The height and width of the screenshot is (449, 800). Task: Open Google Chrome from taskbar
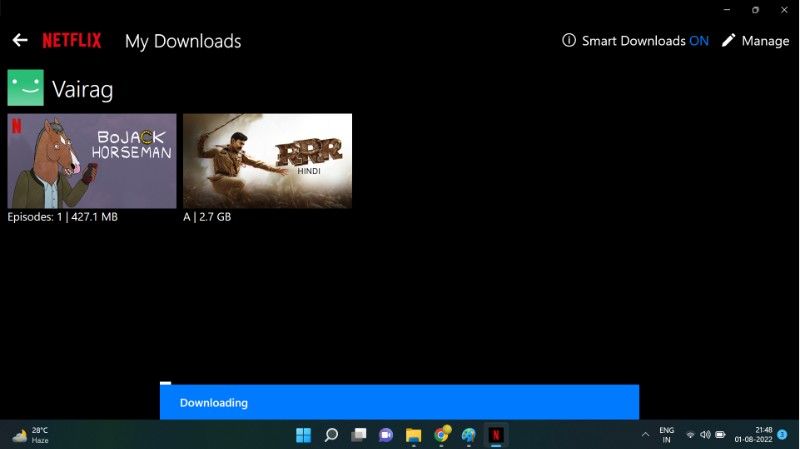click(441, 435)
